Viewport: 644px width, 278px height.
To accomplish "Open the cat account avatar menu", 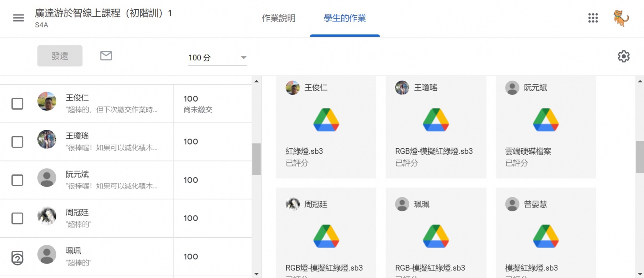I will pos(621,18).
